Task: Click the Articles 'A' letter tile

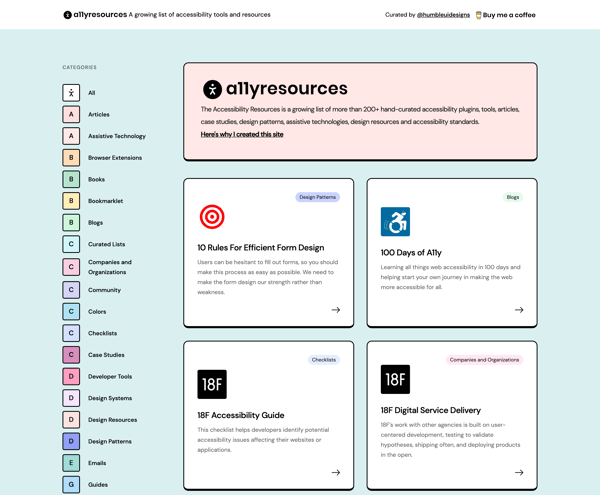Action: tap(71, 114)
